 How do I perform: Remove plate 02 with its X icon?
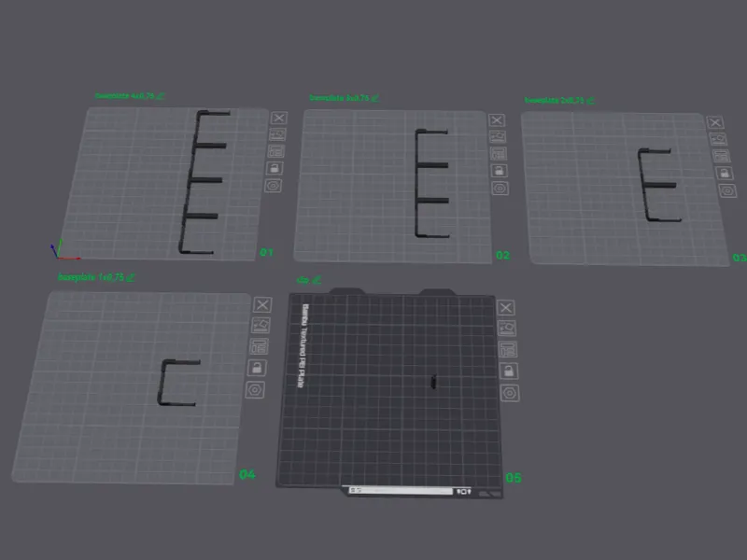[497, 120]
